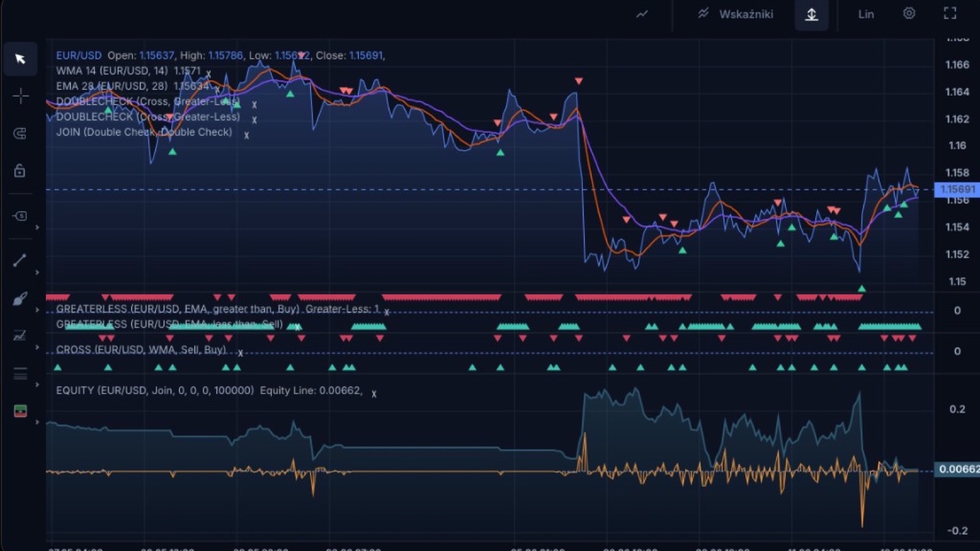The height and width of the screenshot is (551, 980).
Task: Click the Equity Line: 0.00662 value
Action: (311, 390)
